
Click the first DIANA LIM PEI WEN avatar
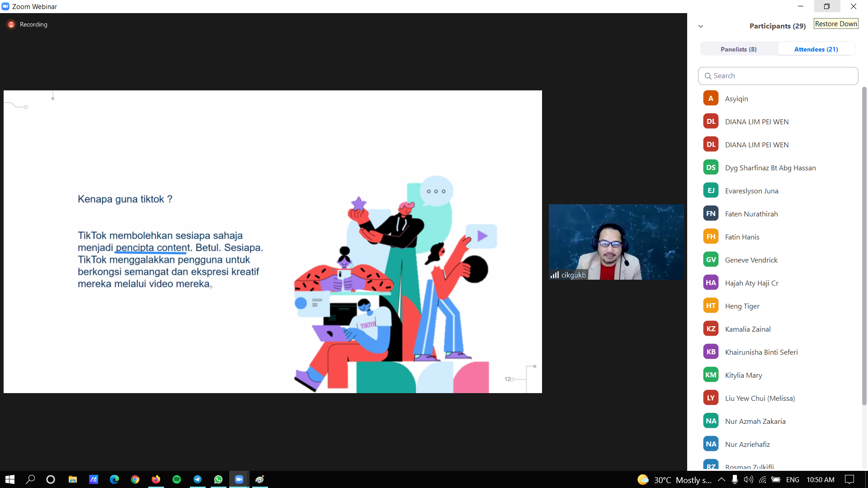coord(711,122)
